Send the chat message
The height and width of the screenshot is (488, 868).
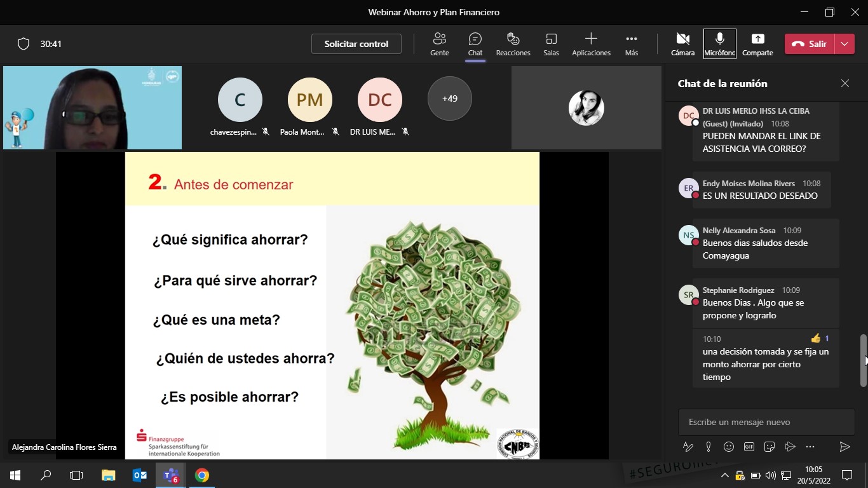[x=844, y=447]
